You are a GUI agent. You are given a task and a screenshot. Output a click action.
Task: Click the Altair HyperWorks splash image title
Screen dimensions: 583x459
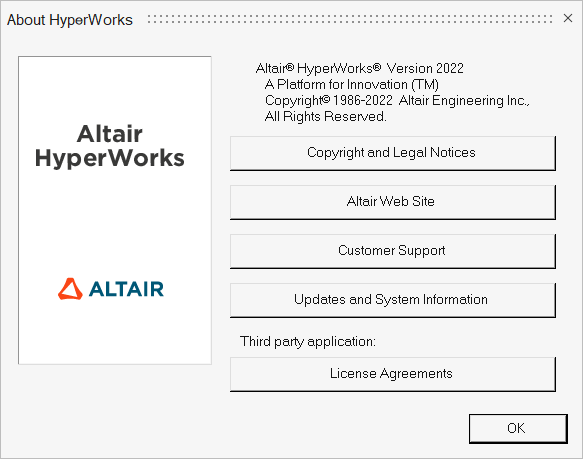click(110, 146)
